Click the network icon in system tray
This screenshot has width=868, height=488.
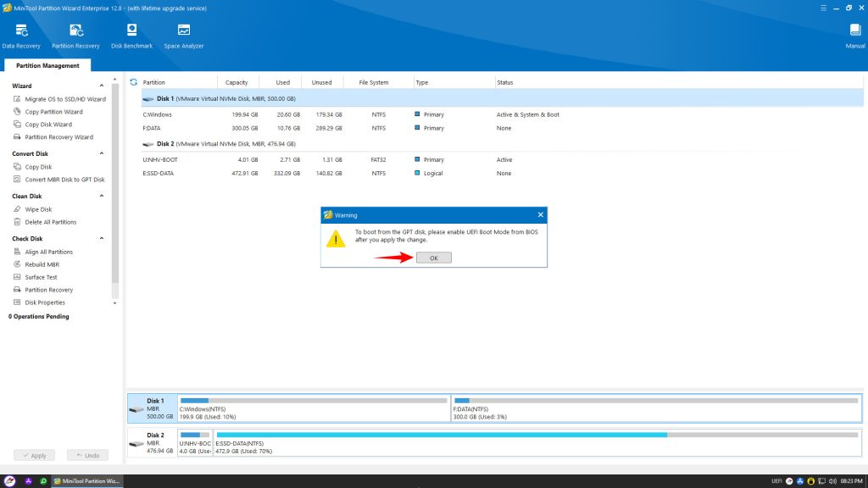pos(821,481)
